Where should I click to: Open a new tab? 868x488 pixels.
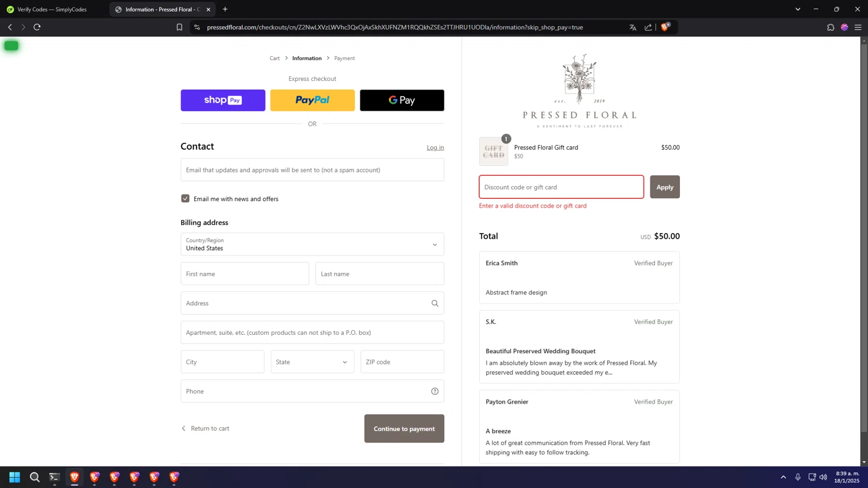pyautogui.click(x=225, y=9)
